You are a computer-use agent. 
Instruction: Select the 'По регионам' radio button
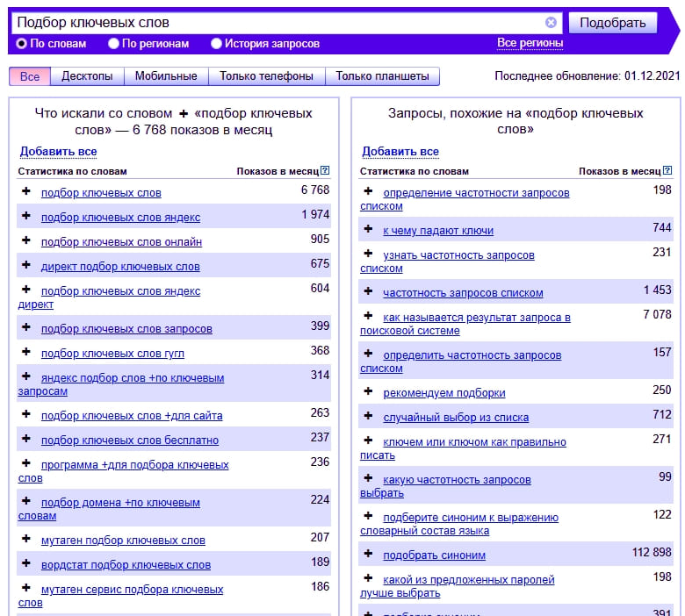[x=113, y=44]
